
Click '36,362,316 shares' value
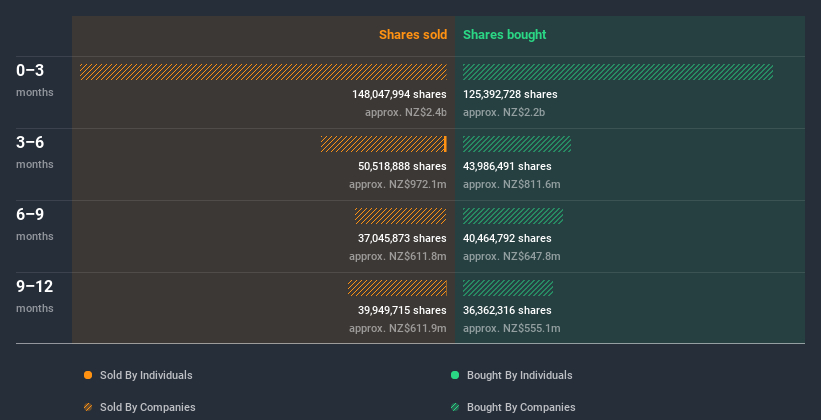tap(507, 310)
